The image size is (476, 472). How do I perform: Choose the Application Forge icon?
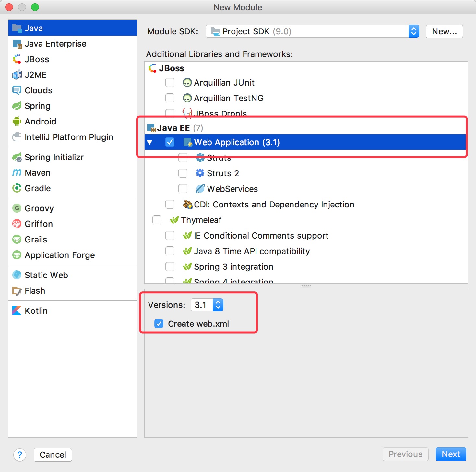tap(17, 255)
